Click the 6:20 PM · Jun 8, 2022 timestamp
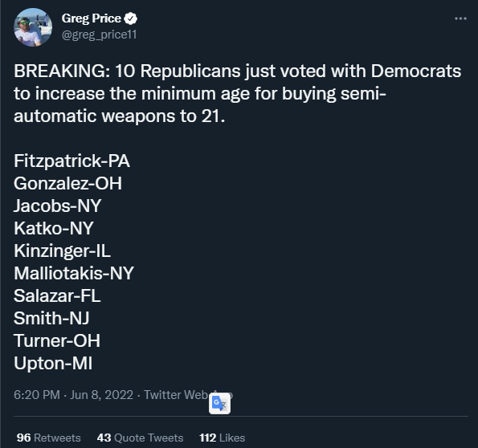The width and height of the screenshot is (478, 448). coord(73,395)
